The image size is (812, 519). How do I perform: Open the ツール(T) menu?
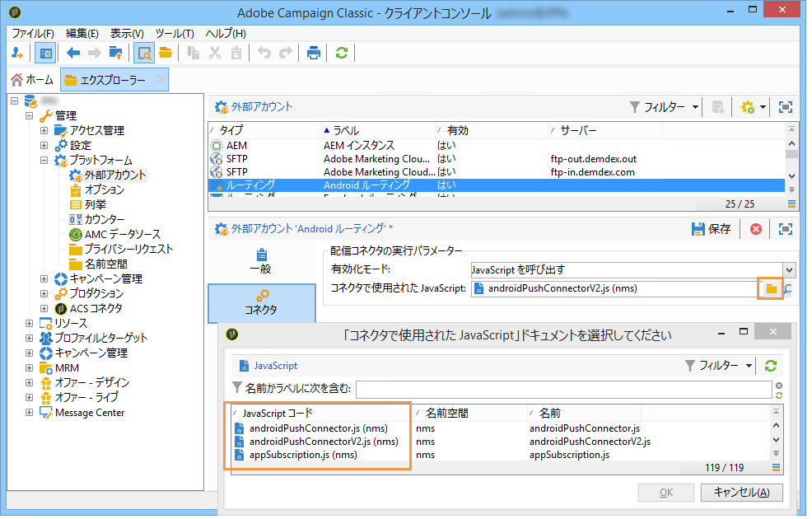click(x=175, y=34)
